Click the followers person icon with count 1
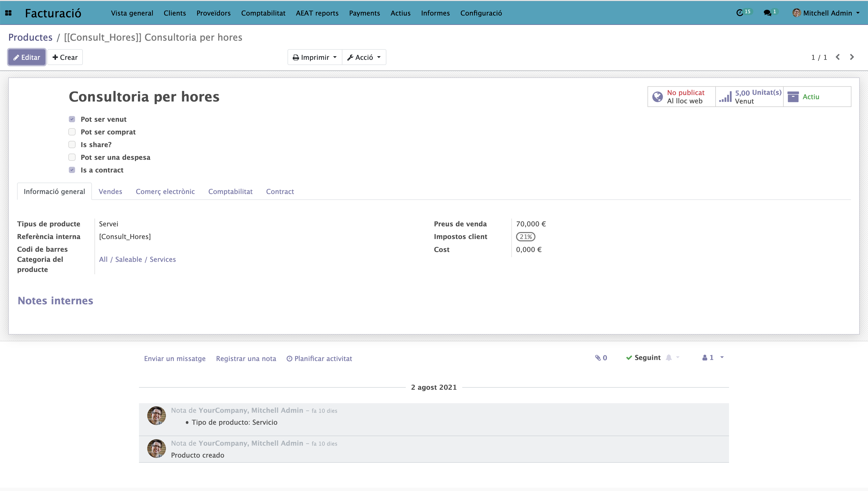The image size is (868, 491). click(708, 357)
